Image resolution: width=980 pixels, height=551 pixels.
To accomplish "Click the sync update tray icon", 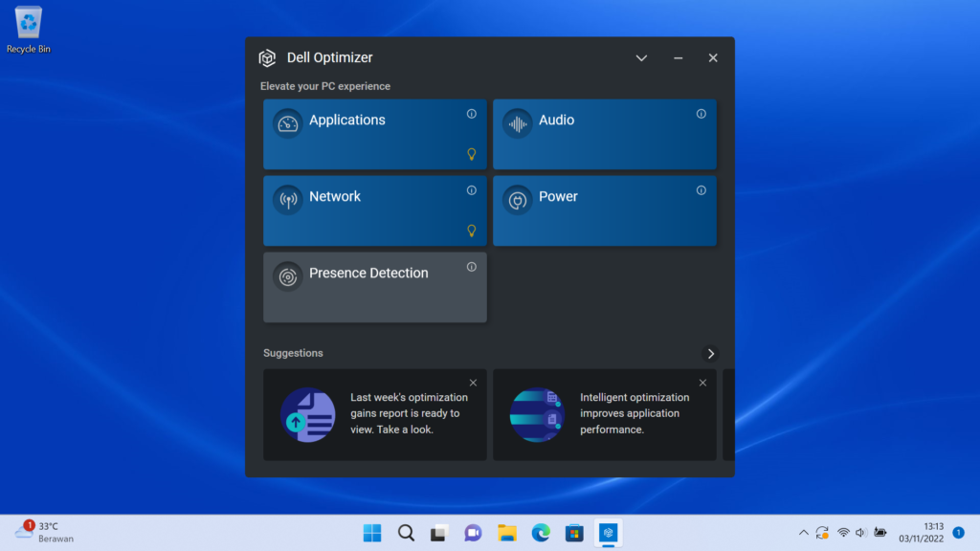I will coord(822,533).
